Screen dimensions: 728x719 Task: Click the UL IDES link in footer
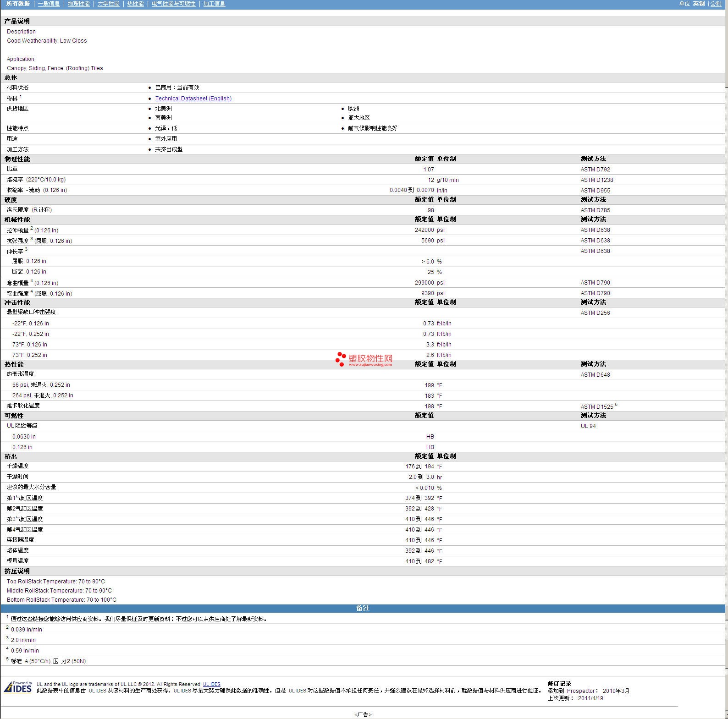click(x=211, y=684)
